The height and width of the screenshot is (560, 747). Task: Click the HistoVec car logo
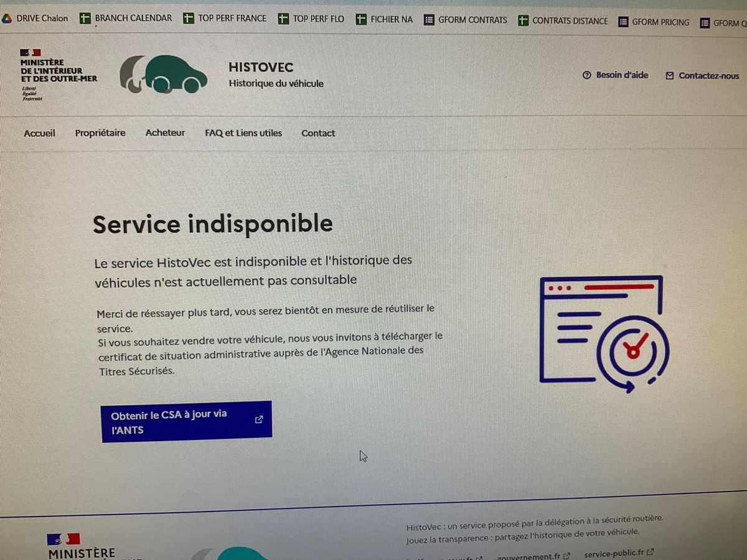pos(163,74)
